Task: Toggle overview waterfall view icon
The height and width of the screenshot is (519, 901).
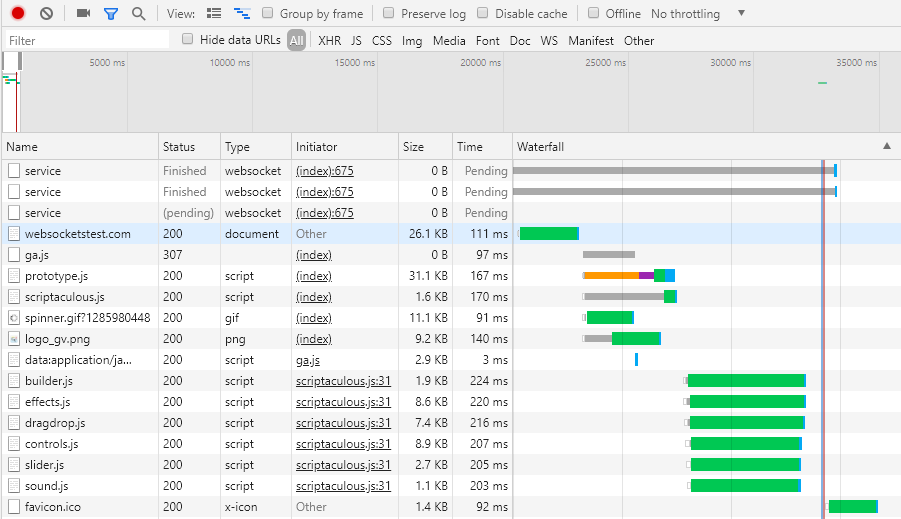Action: (242, 13)
